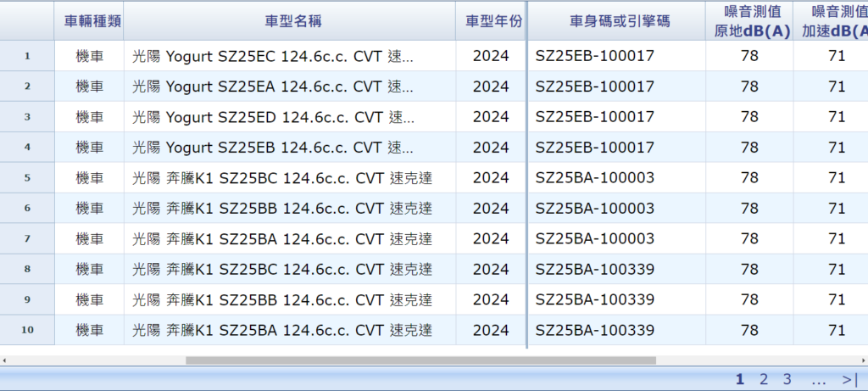Go to page 3 of results

[x=787, y=379]
